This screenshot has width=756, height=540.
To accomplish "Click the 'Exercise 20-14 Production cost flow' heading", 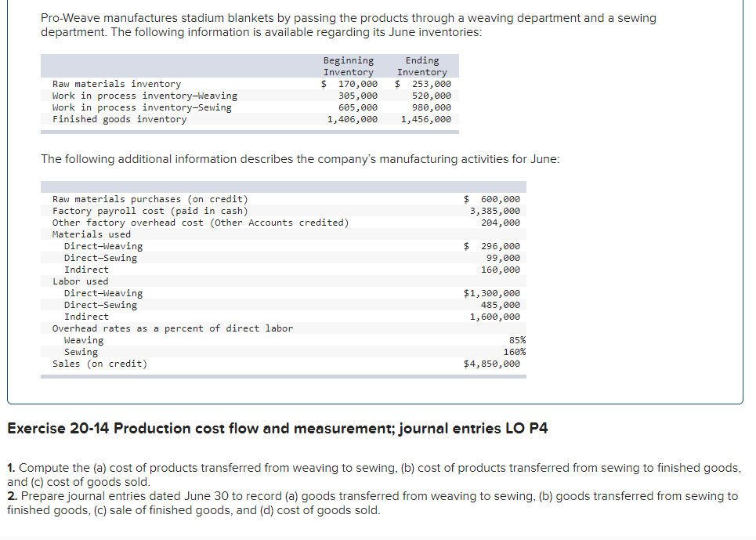I will click(277, 428).
